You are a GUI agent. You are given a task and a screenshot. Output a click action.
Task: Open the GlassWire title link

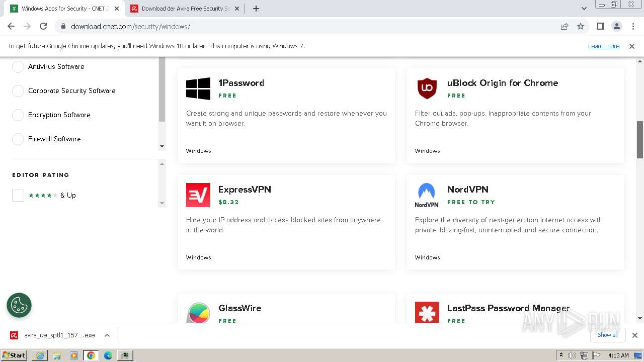pyautogui.click(x=240, y=308)
